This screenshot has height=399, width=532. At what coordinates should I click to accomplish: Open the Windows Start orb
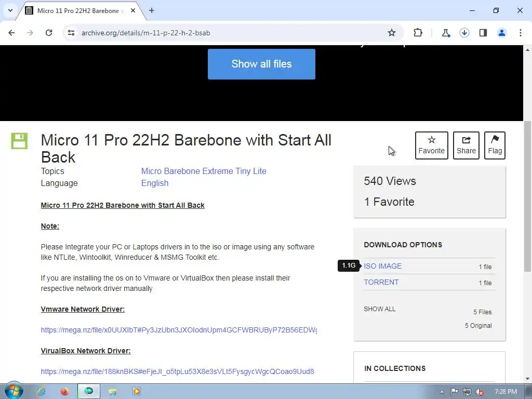(14, 391)
